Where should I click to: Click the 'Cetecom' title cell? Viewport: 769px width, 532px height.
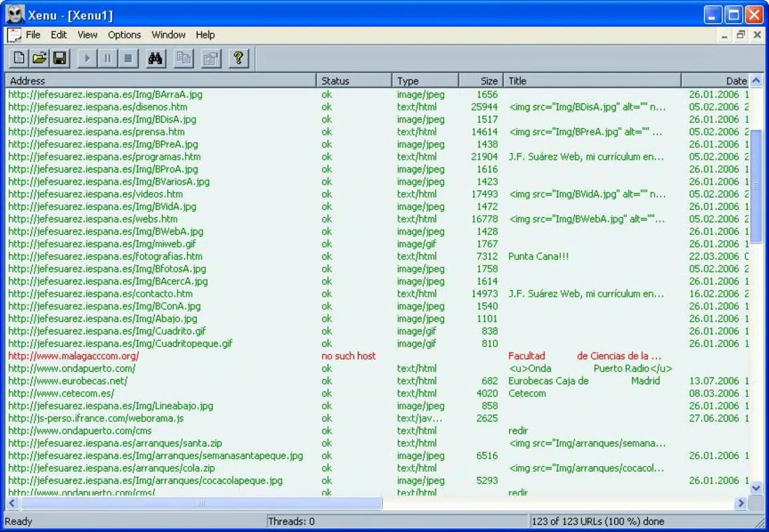527,393
